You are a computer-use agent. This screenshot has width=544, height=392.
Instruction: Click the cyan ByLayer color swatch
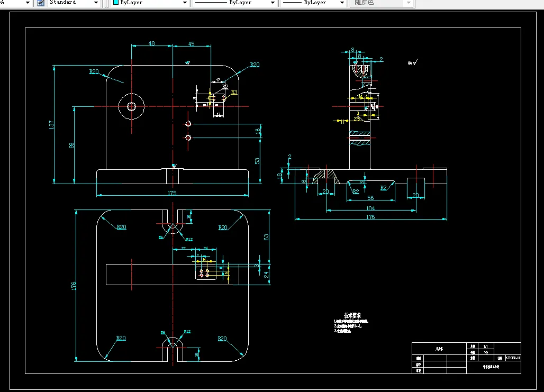(x=116, y=3)
